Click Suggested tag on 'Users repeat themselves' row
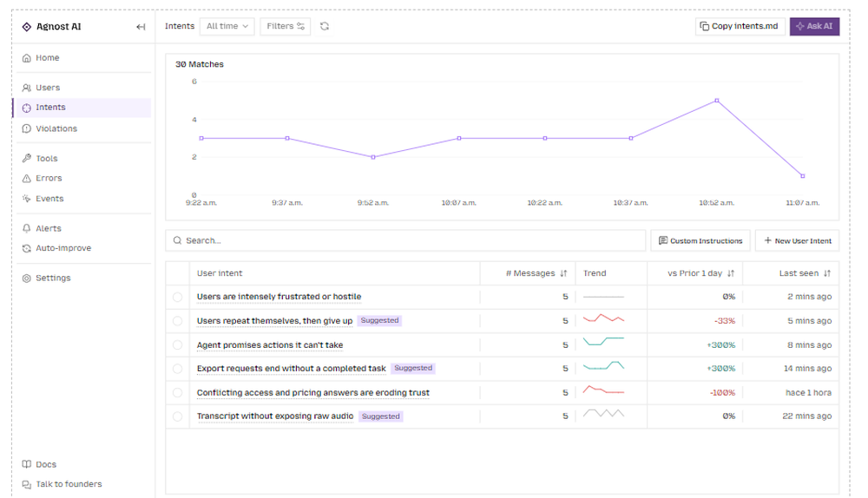868x498 pixels. point(380,320)
